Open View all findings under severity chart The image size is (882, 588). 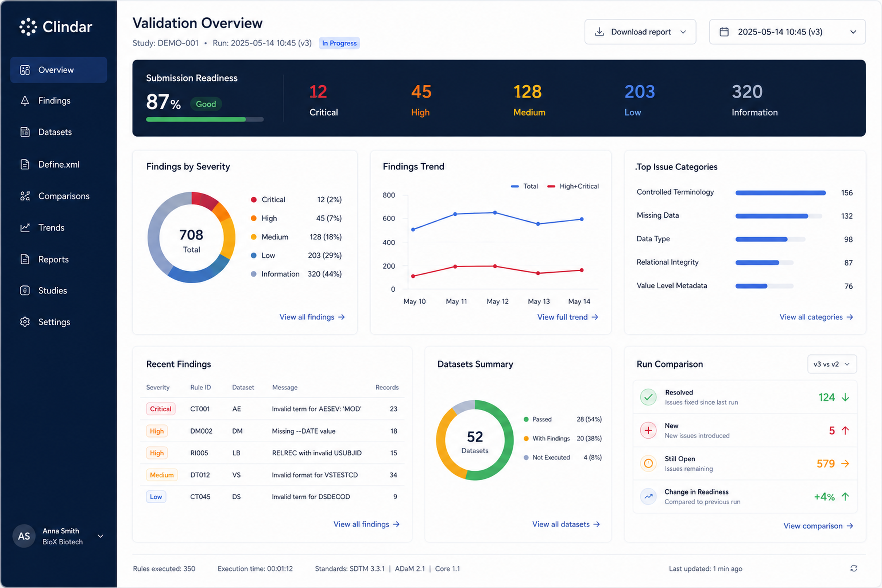312,317
